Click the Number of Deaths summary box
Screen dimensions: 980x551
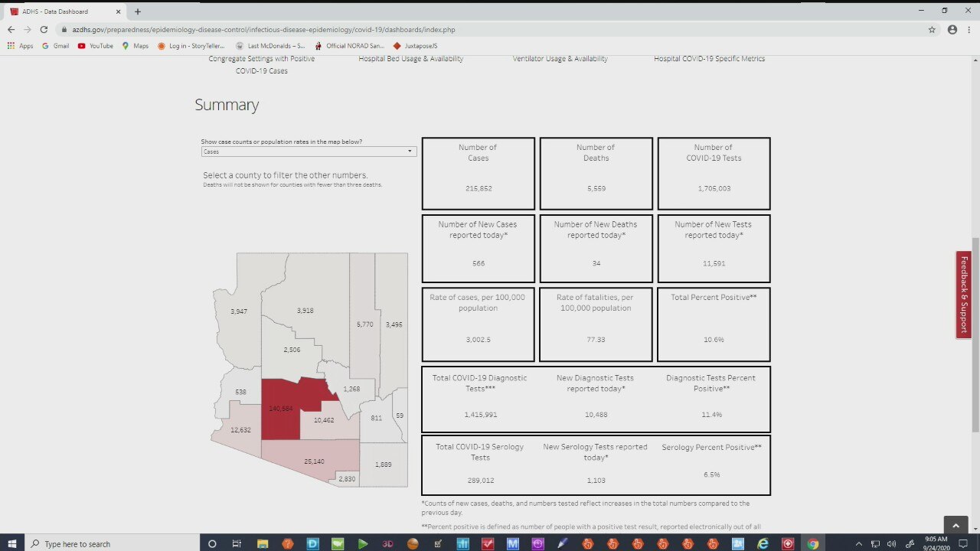596,173
